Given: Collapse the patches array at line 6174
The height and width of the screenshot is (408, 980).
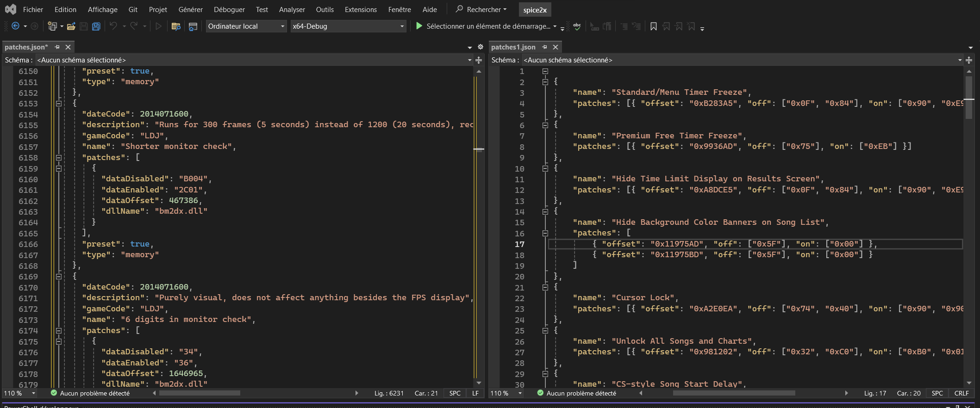Looking at the screenshot, I should click(59, 331).
